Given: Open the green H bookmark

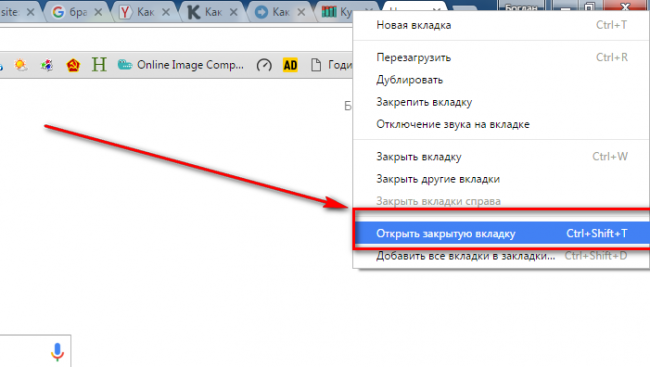Looking at the screenshot, I should (x=99, y=65).
